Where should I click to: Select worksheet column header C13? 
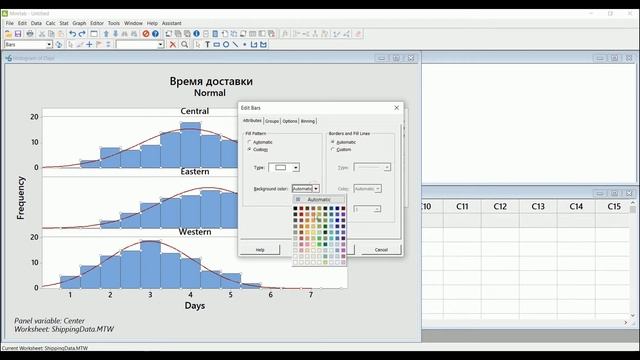pos(538,207)
